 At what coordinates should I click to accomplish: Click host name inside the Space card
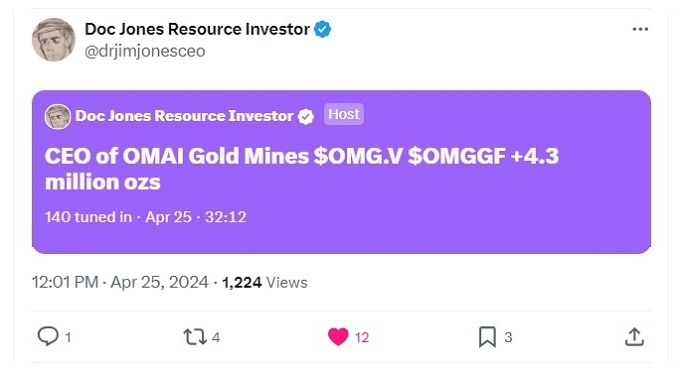click(x=184, y=116)
